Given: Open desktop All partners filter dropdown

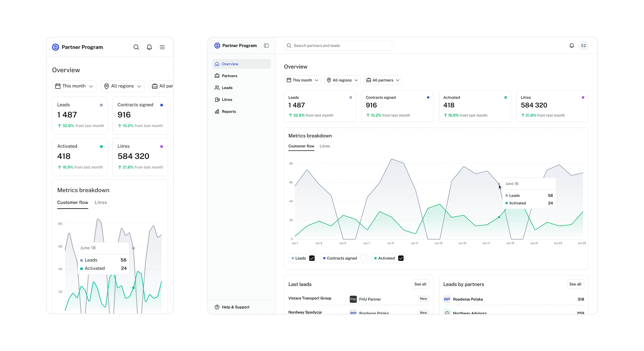Looking at the screenshot, I should click(x=383, y=80).
